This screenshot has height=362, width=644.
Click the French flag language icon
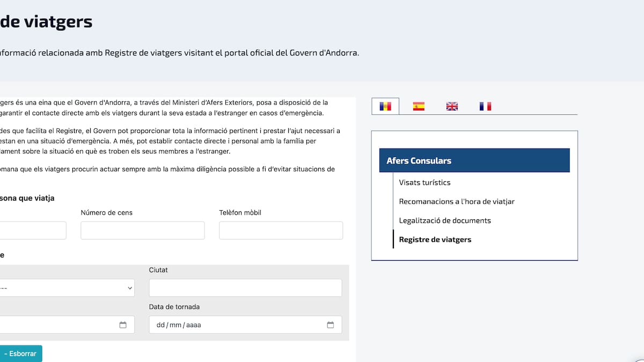pyautogui.click(x=485, y=106)
